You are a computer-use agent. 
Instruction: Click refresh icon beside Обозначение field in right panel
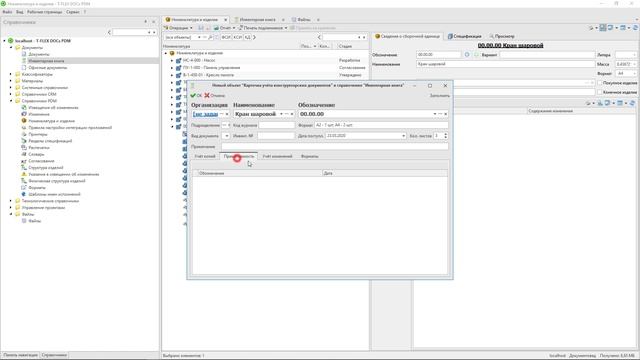coord(467,55)
